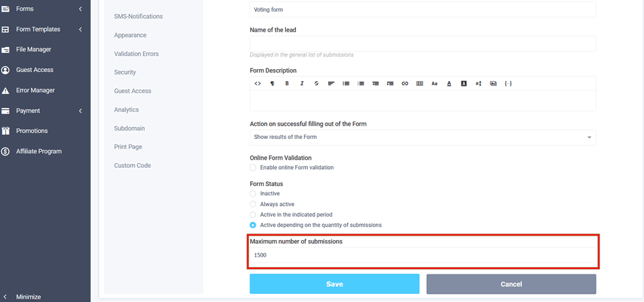
Task: Choose Active in the indicated period
Action: click(x=253, y=215)
